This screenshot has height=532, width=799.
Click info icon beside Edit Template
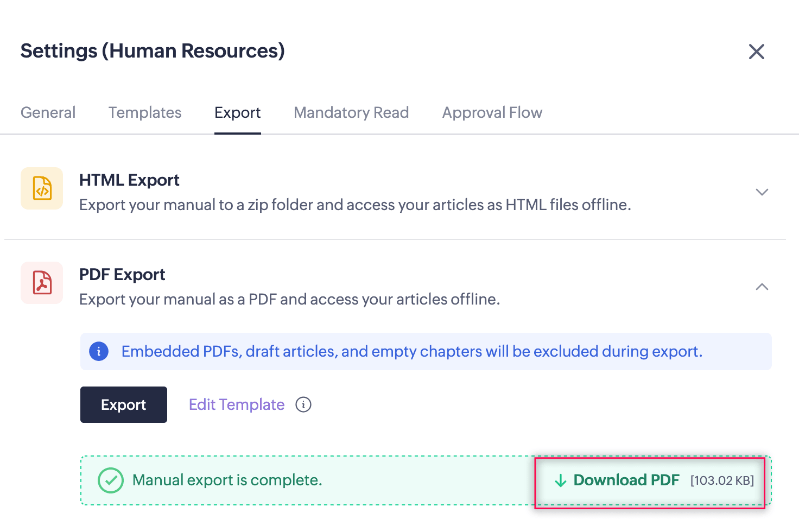pyautogui.click(x=303, y=404)
